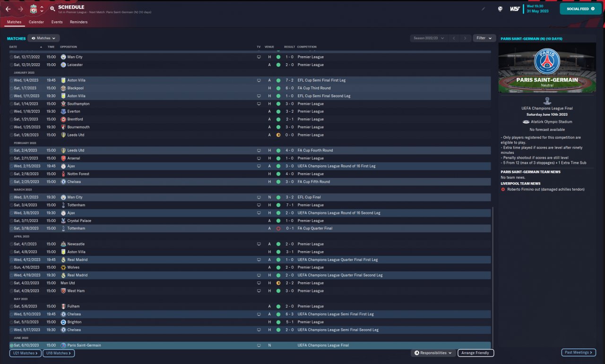
Task: Click the Nottm Forest club badge
Action: tap(63, 174)
